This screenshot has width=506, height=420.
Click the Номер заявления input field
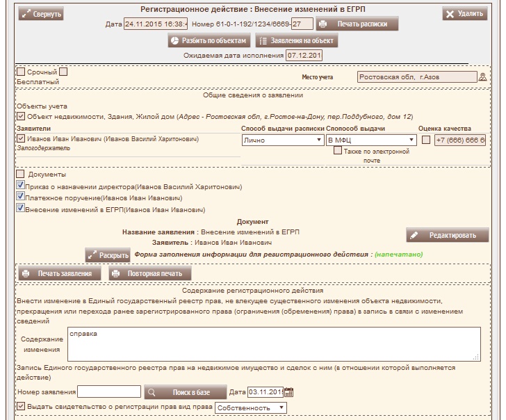[x=109, y=391]
